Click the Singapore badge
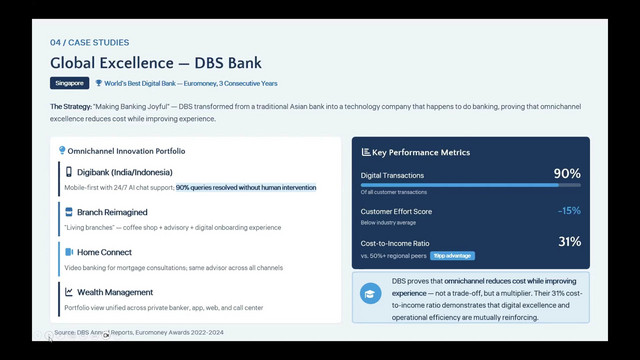The width and height of the screenshot is (640, 360). [x=69, y=83]
